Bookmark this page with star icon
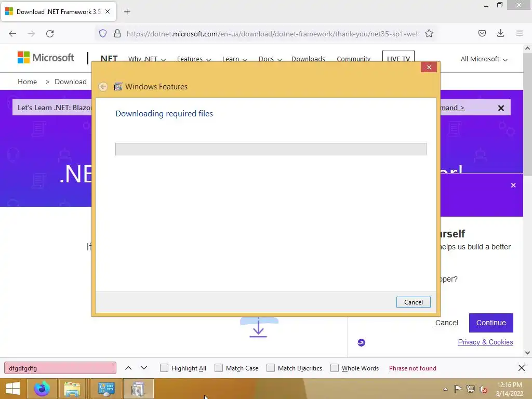Screen dimensions: 532x399 (429, 34)
